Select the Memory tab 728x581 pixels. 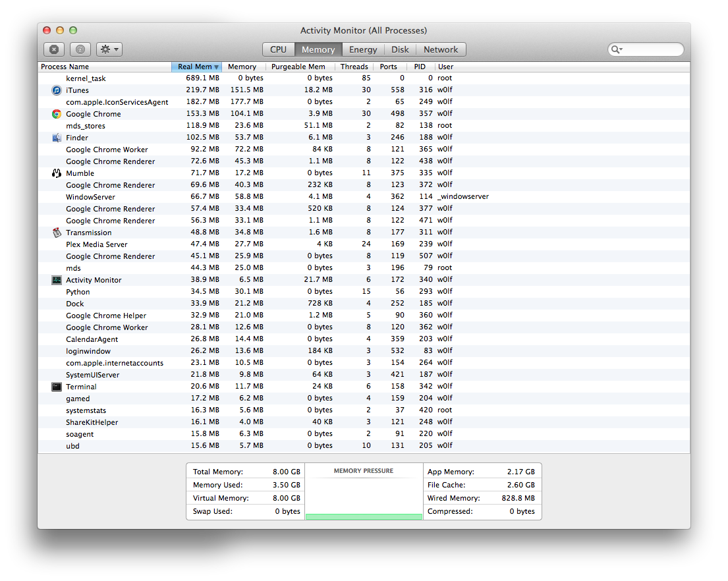(318, 49)
